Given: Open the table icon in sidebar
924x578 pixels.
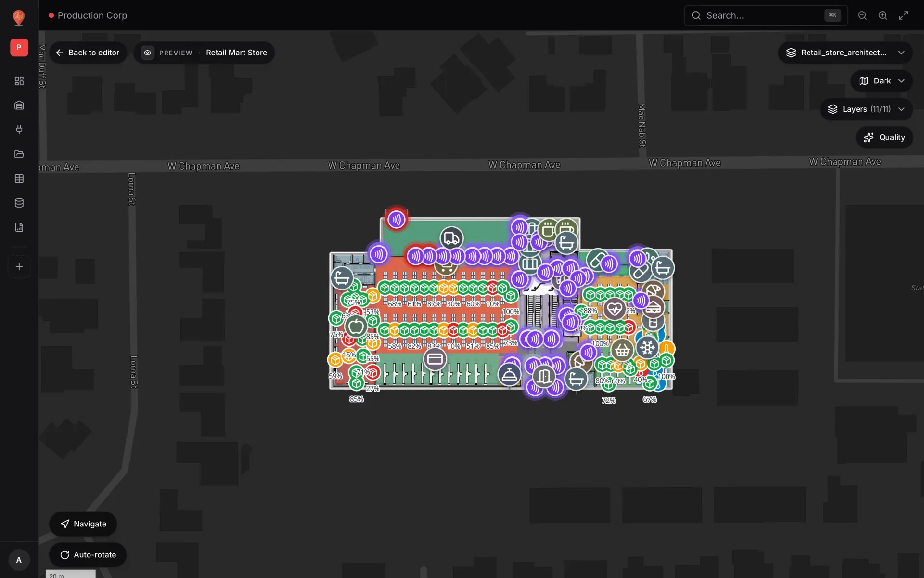Looking at the screenshot, I should pyautogui.click(x=19, y=179).
